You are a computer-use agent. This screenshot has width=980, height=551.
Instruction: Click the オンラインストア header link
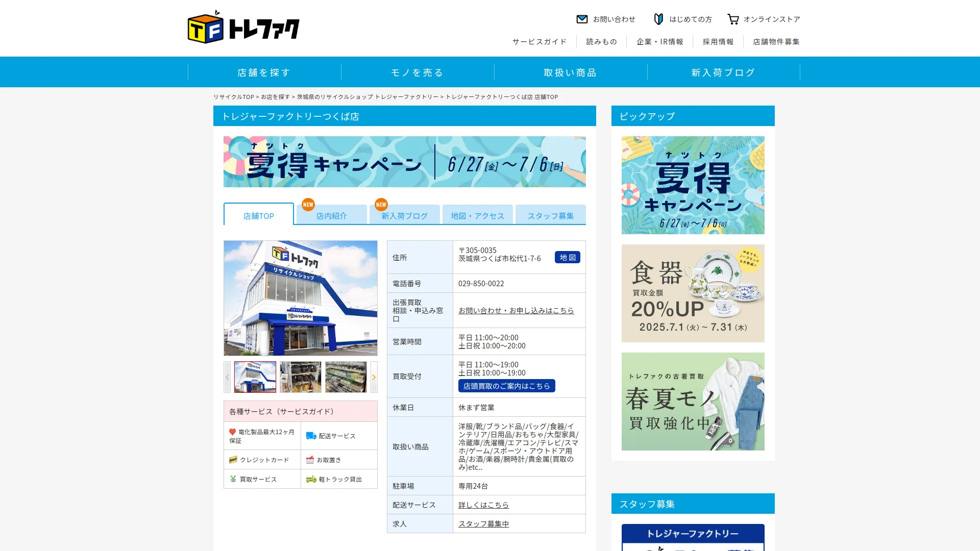(772, 19)
